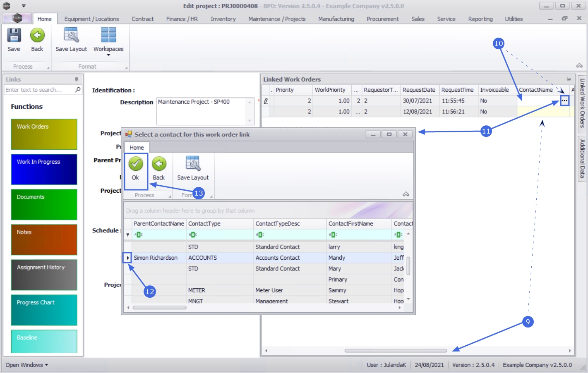Switch to the Equipment / Locations tab
This screenshot has width=588, height=373.
[91, 19]
